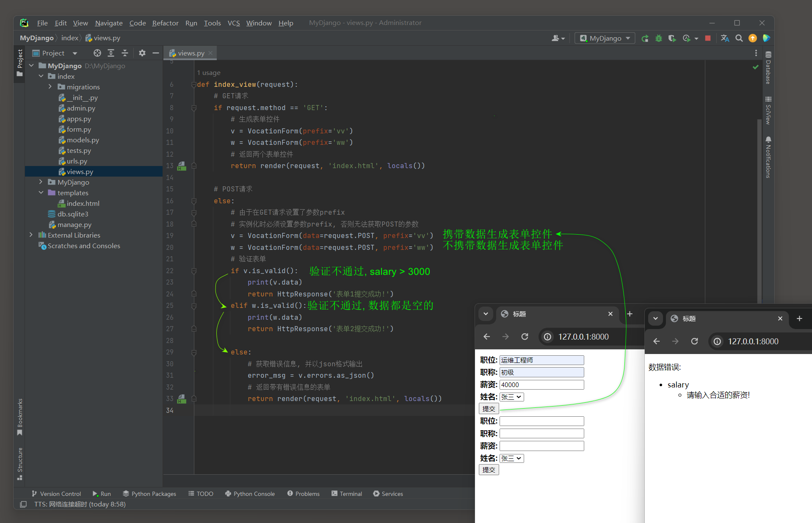
Task: Click the Run button in the PyCharm toolbar
Action: (x=645, y=39)
